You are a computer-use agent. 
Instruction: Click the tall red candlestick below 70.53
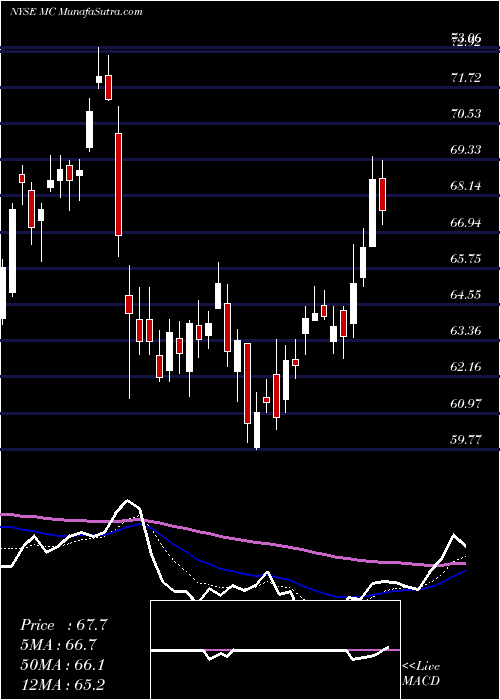[118, 183]
